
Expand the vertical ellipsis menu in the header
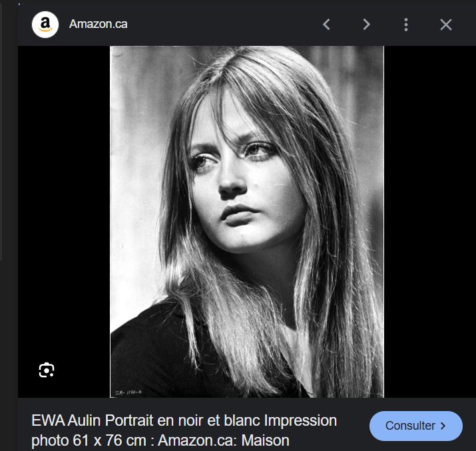coord(406,25)
